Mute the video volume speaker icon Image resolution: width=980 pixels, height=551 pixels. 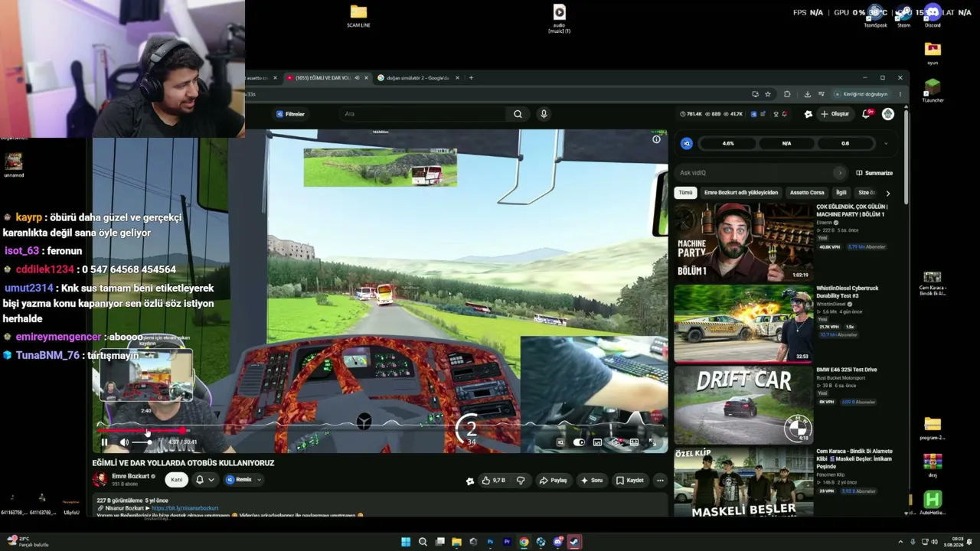click(124, 442)
